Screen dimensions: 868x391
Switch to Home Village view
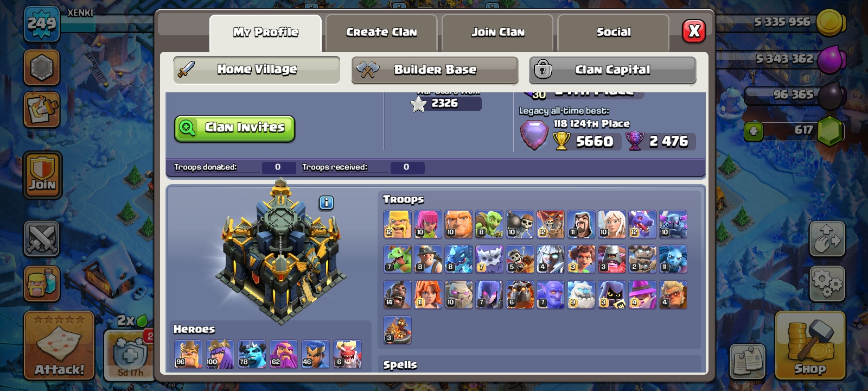pos(257,70)
